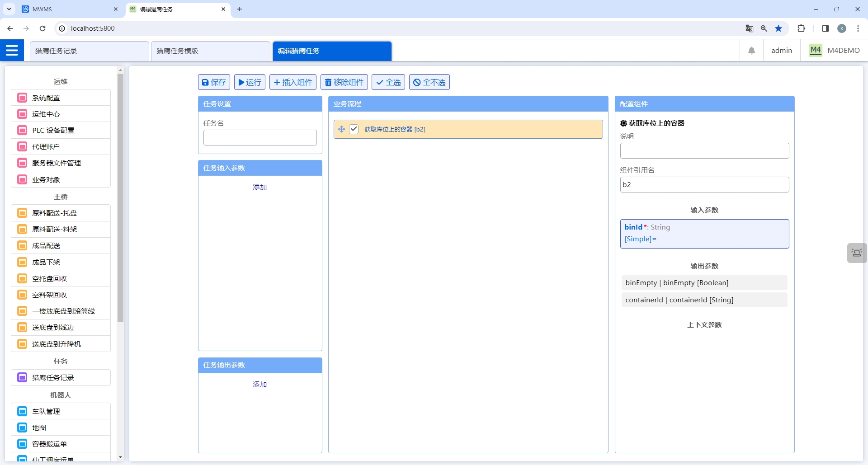868x465 pixels.
Task: Click the 获取库位上的容器 [b2] component text
Action: [x=395, y=129]
